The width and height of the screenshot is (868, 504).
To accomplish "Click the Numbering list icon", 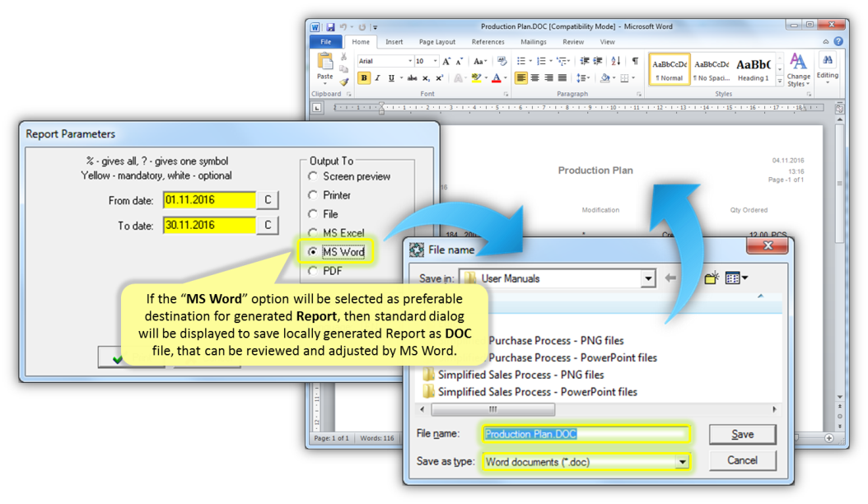I will [x=541, y=61].
